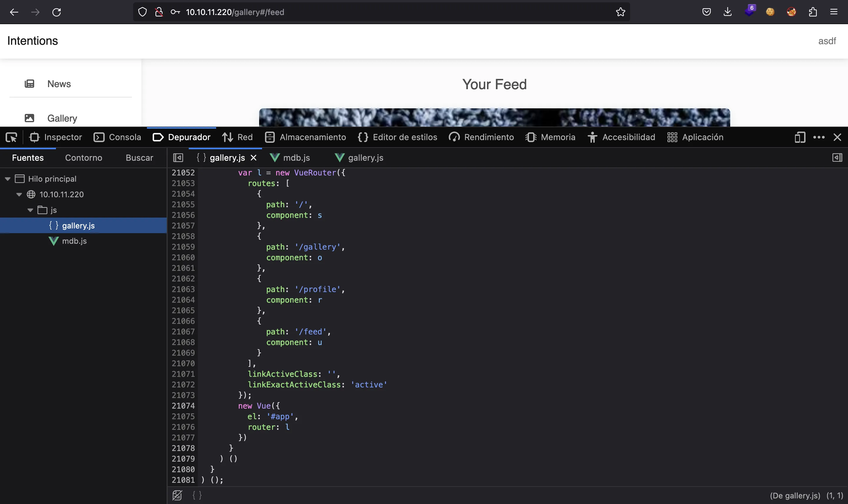The image size is (848, 504).
Task: Open the Console panel
Action: point(124,137)
